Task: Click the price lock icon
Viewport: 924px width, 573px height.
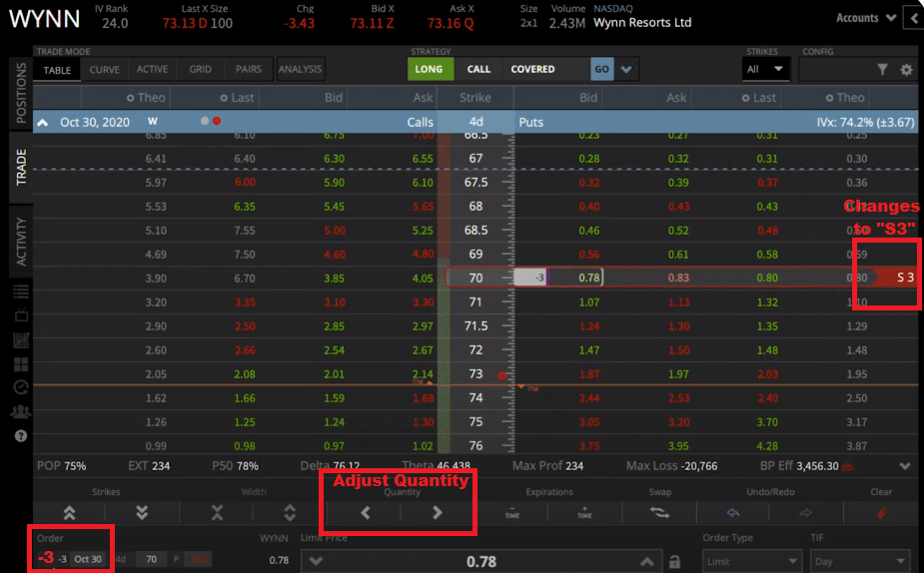Action: coord(675,562)
